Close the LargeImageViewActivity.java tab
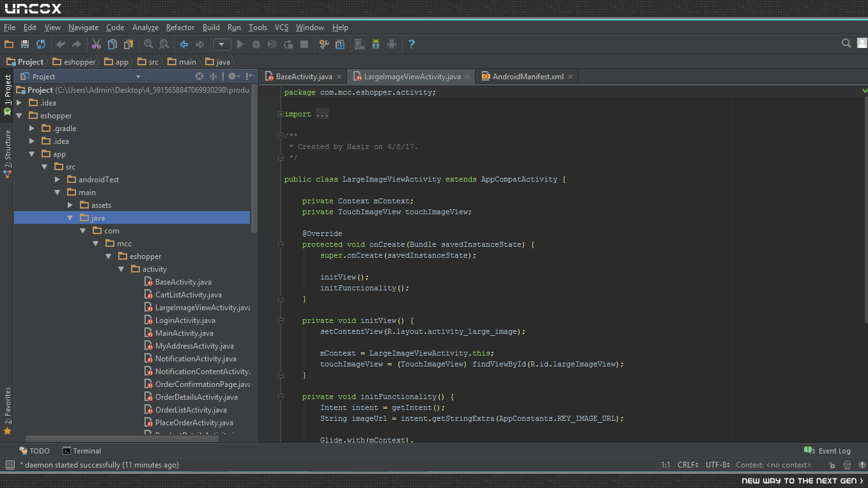 click(x=468, y=77)
